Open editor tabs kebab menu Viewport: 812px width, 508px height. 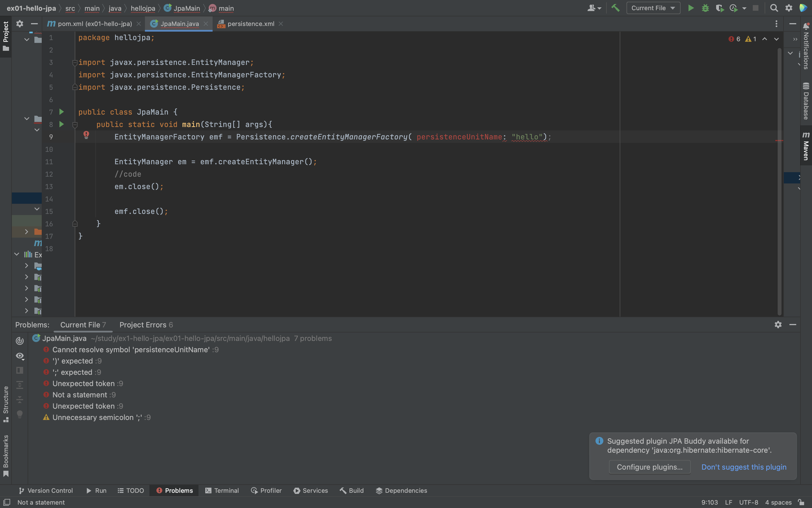[x=776, y=23]
